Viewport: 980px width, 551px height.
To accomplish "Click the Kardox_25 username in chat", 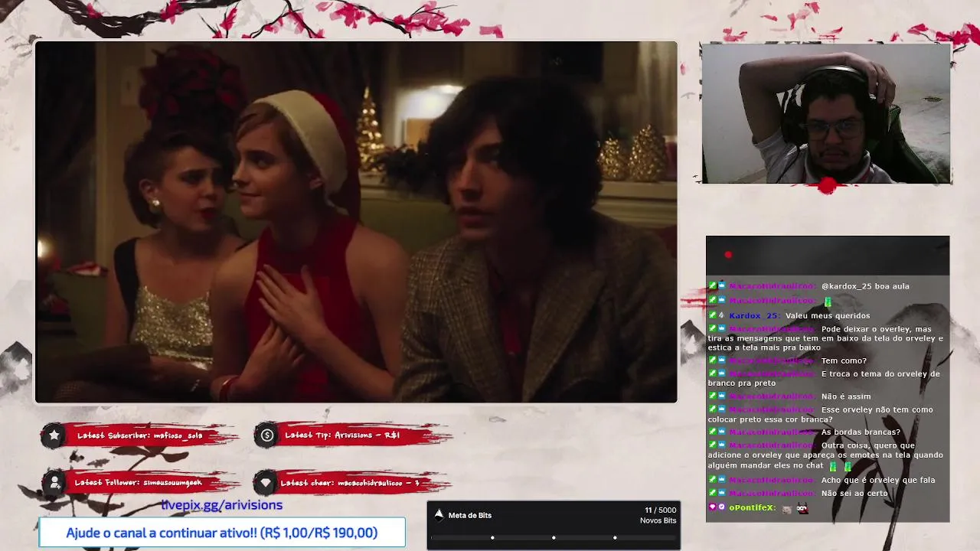I will [x=754, y=315].
